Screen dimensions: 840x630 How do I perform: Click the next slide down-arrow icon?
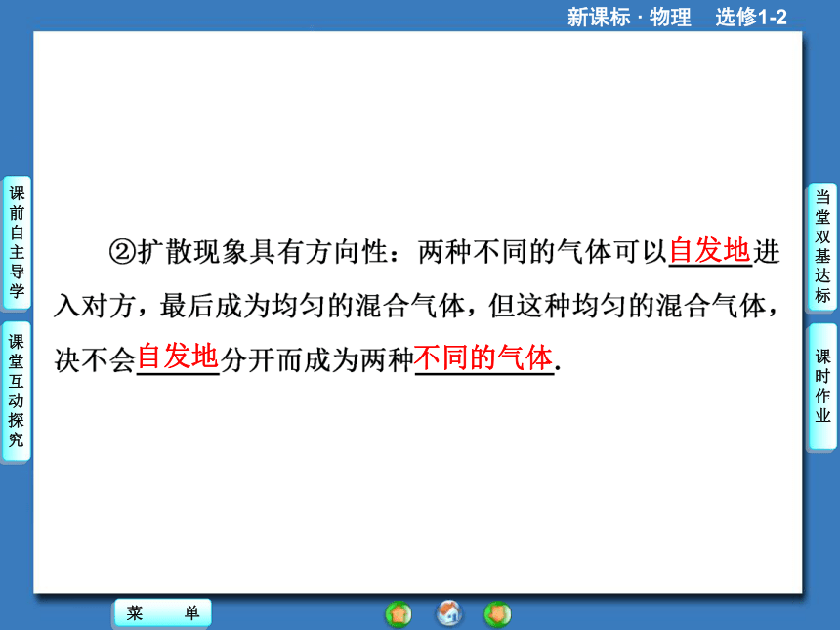click(x=498, y=614)
